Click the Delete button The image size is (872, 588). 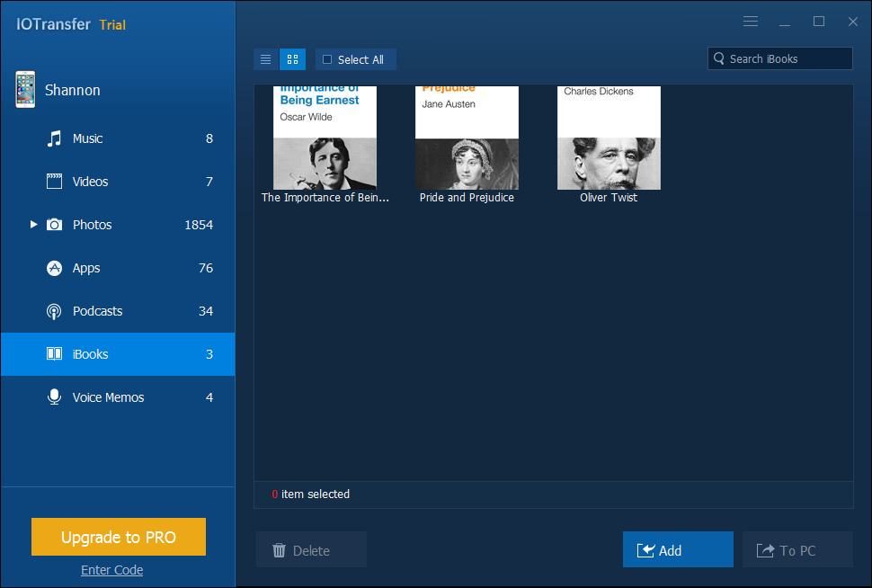311,549
